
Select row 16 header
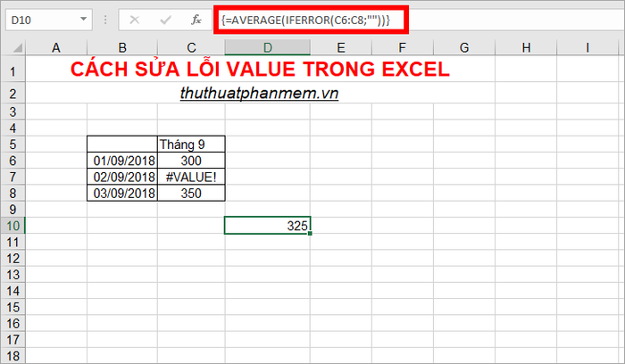12,323
